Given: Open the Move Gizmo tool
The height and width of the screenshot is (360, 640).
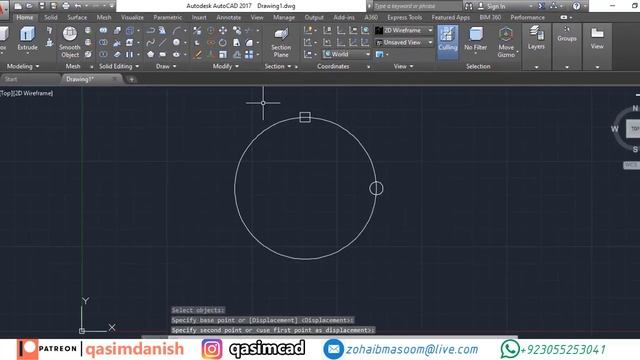Looking at the screenshot, I should click(x=506, y=42).
